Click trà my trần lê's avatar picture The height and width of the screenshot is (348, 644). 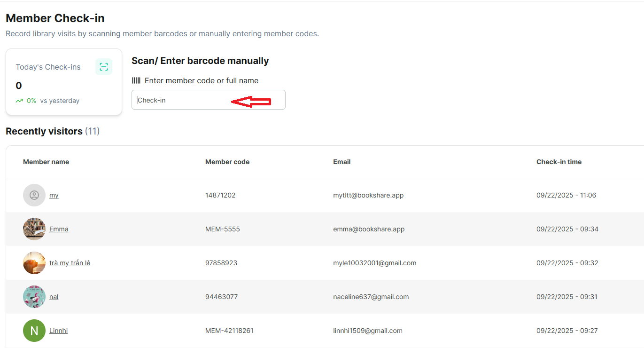tap(34, 263)
